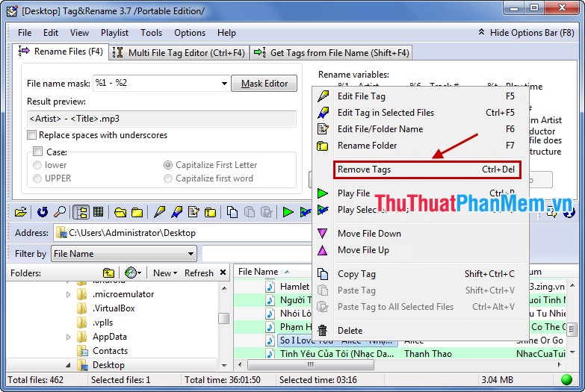Click the Rename Folder toolbar icon
The width and height of the screenshot is (585, 392).
point(211,213)
